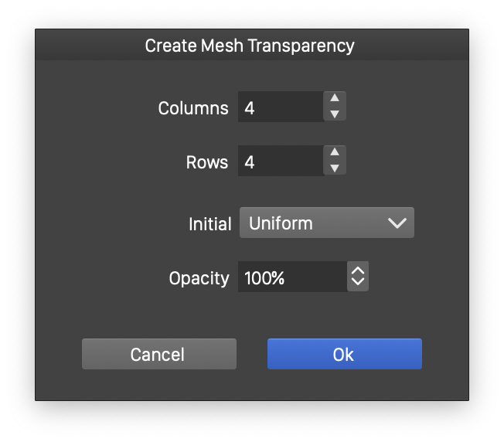Increase Rows with the up arrow
This screenshot has height=442, width=504.
[x=335, y=153]
